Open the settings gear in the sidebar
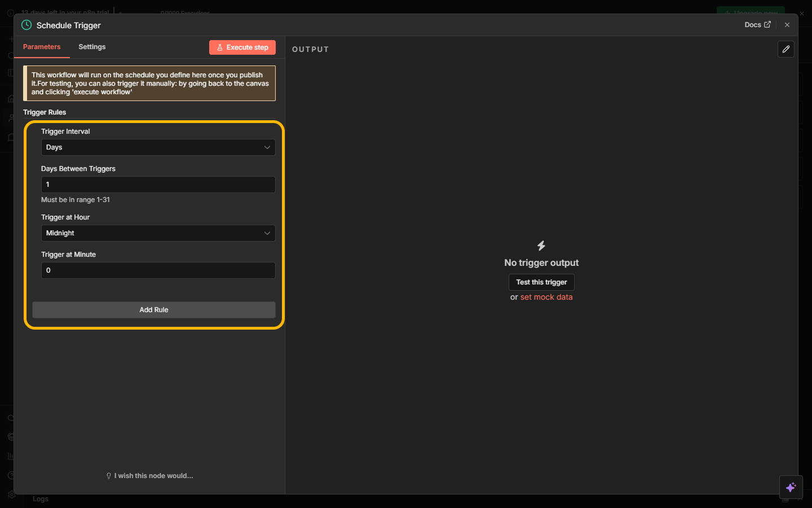The image size is (812, 508). 11,495
